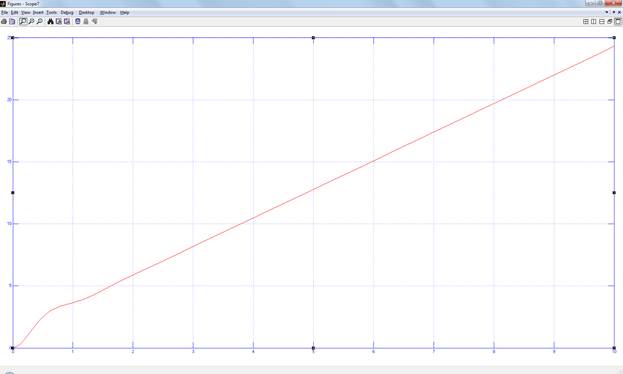Screen dimensions: 623x374
Task: Open the Tools menu
Action: pos(52,13)
